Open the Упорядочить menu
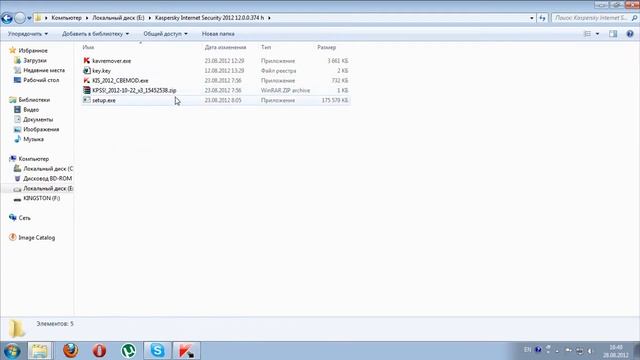 28,34
